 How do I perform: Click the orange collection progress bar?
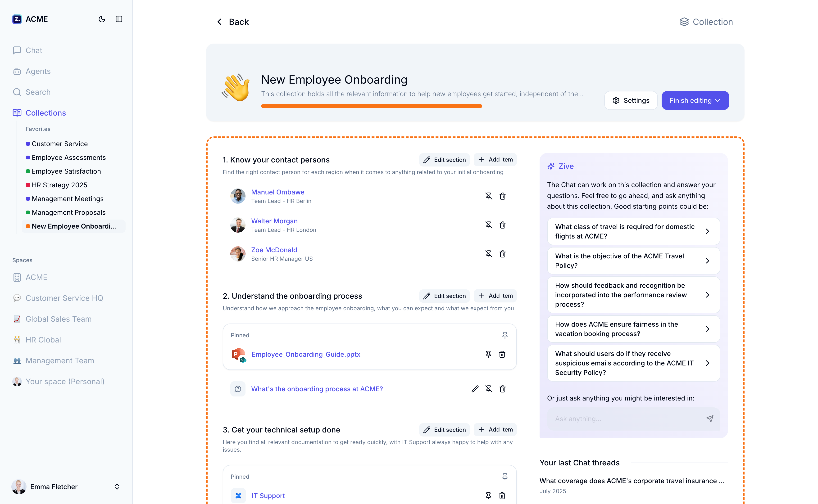(x=371, y=106)
